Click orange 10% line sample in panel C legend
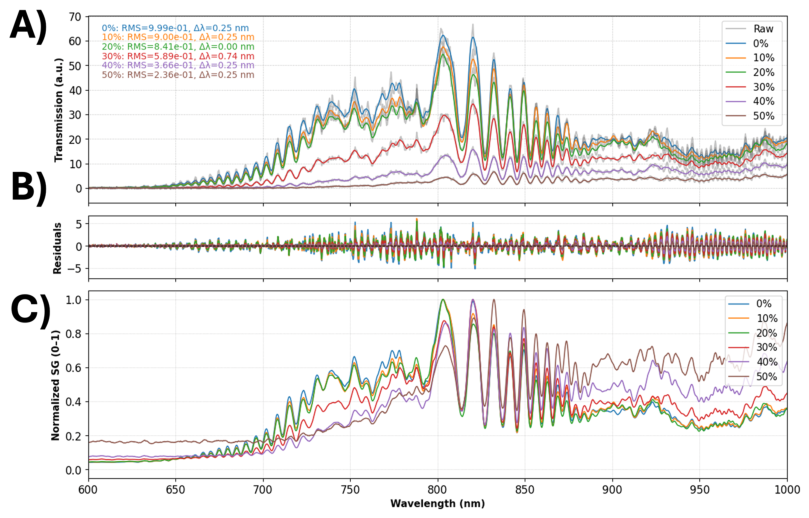 (x=739, y=318)
